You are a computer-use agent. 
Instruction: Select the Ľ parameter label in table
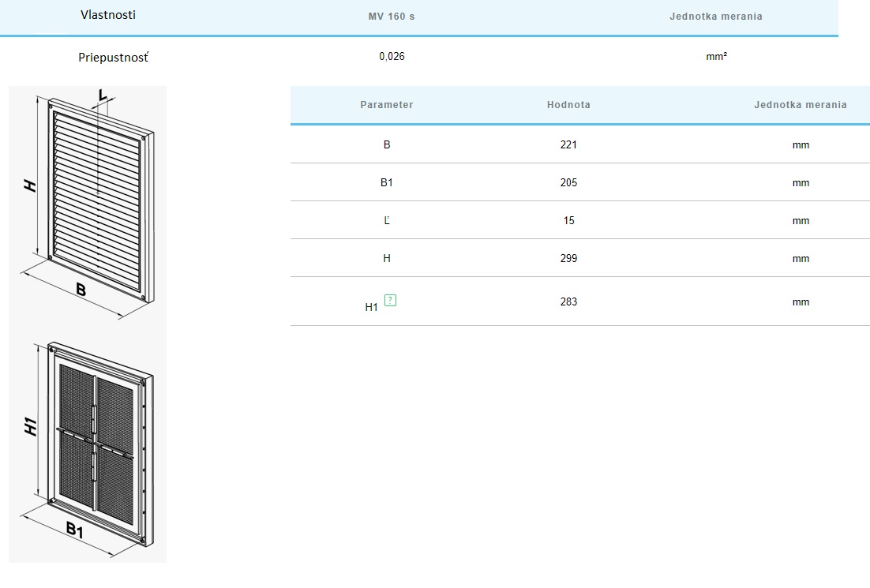pyautogui.click(x=386, y=220)
